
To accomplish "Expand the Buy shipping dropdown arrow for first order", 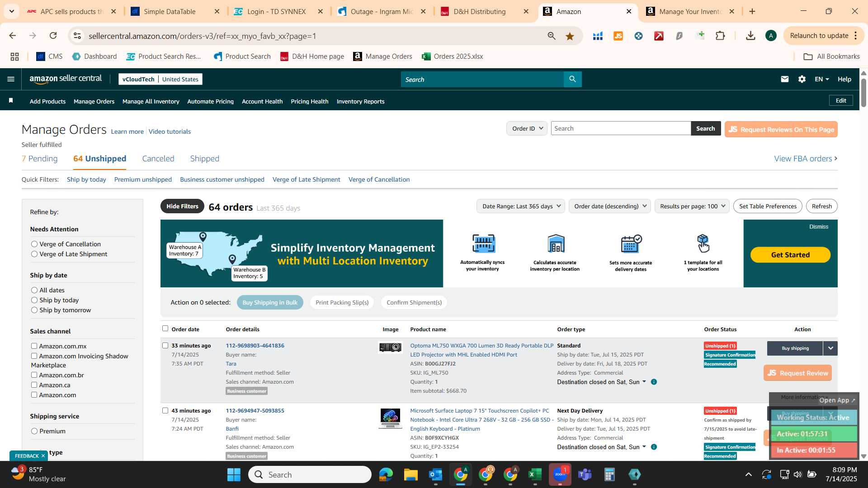I will coord(830,348).
